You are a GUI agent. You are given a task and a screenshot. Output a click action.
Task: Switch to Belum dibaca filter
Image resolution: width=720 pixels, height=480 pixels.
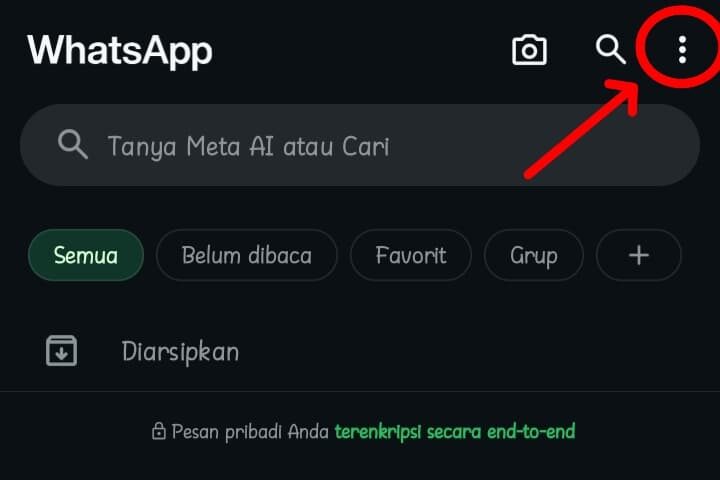(247, 255)
